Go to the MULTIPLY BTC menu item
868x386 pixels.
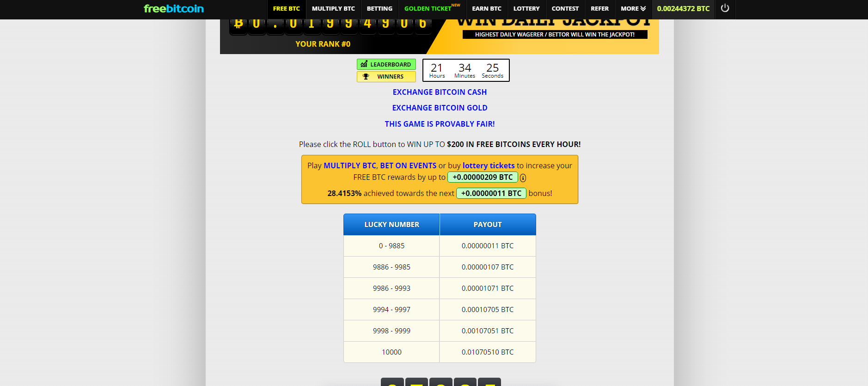[x=333, y=8]
